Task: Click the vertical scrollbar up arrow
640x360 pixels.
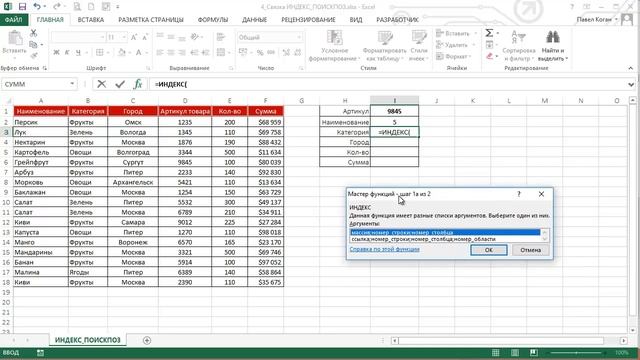Action: (633, 100)
